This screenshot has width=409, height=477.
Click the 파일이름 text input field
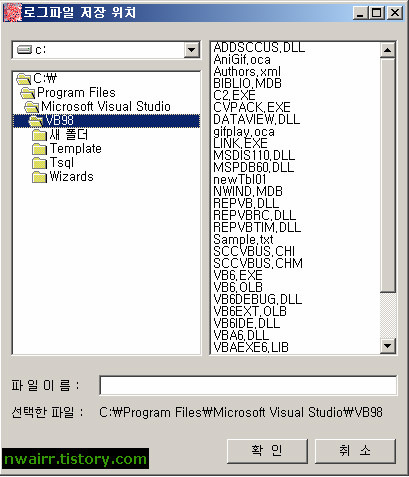click(248, 386)
